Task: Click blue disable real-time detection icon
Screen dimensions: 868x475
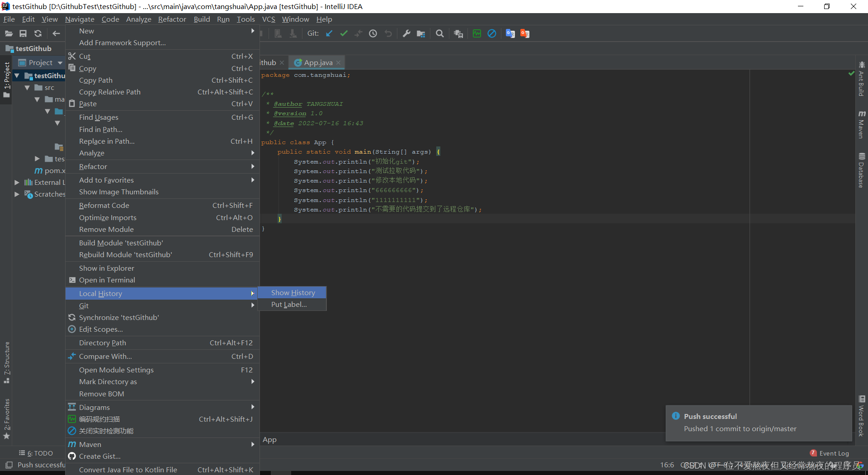Action: tap(492, 33)
